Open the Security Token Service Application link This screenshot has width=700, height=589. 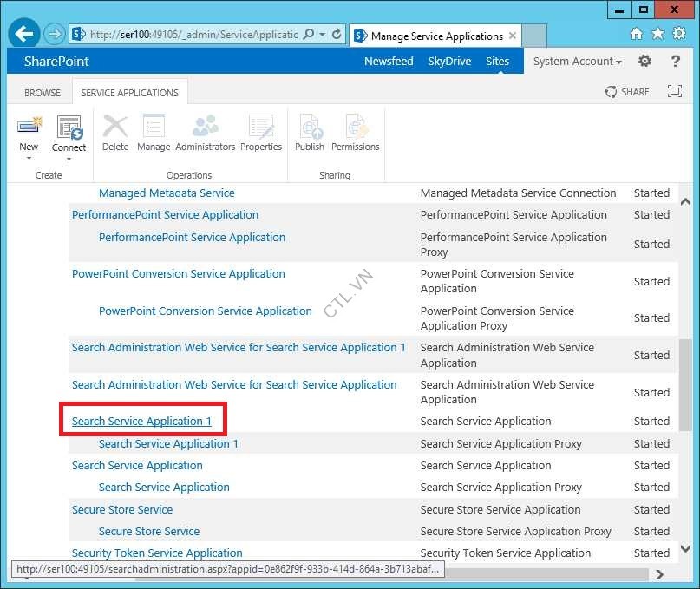point(157,553)
